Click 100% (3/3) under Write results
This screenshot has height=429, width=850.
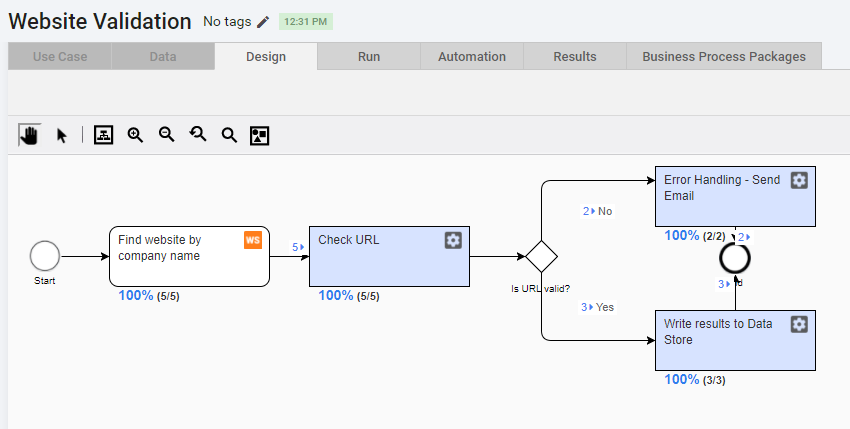coord(694,380)
